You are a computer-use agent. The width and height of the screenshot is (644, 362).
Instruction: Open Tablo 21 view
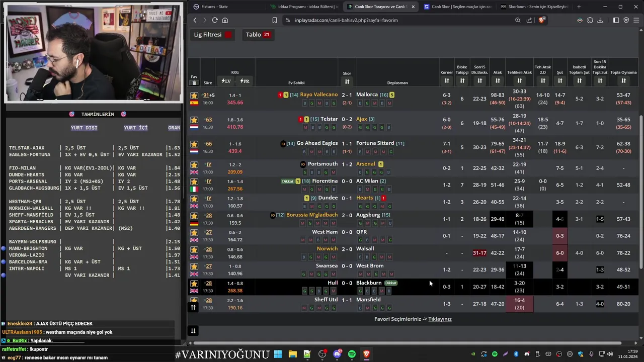tap(258, 35)
